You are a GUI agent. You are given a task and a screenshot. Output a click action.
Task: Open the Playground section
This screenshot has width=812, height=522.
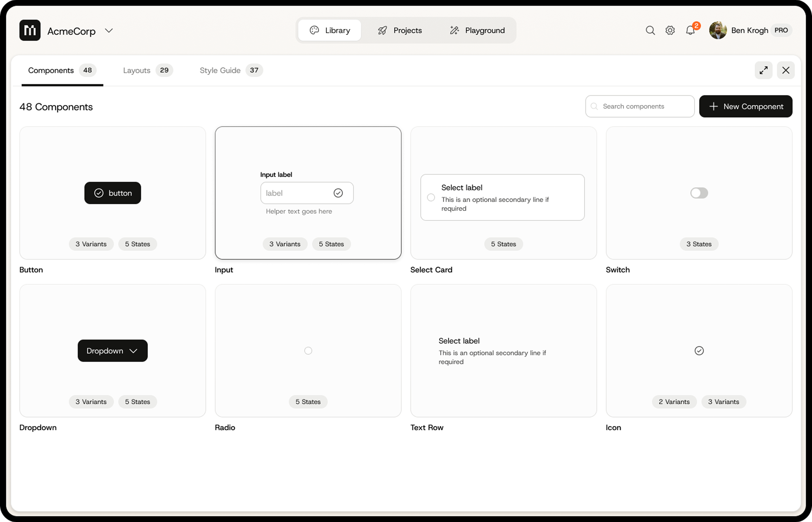tap(477, 30)
